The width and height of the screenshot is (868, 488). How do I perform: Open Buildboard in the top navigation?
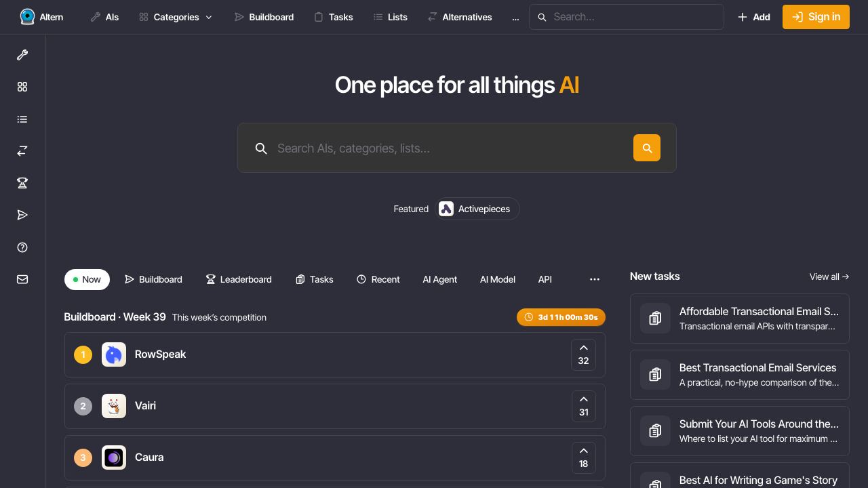tap(264, 17)
